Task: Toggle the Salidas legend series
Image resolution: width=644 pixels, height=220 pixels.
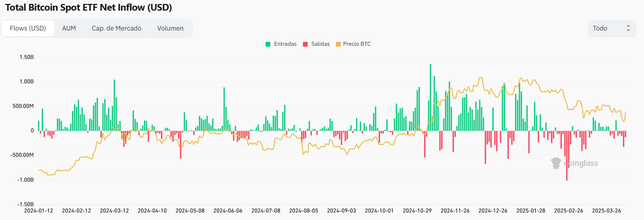Action: (x=316, y=44)
